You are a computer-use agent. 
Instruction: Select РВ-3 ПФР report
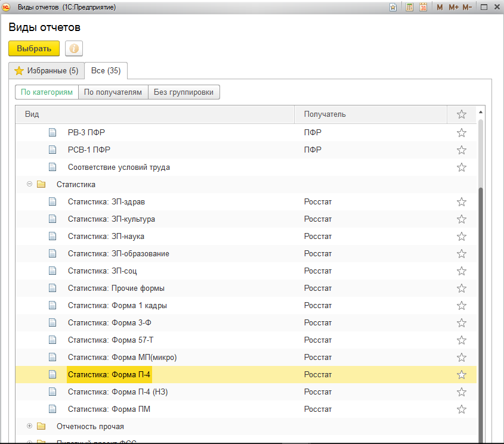click(246, 132)
